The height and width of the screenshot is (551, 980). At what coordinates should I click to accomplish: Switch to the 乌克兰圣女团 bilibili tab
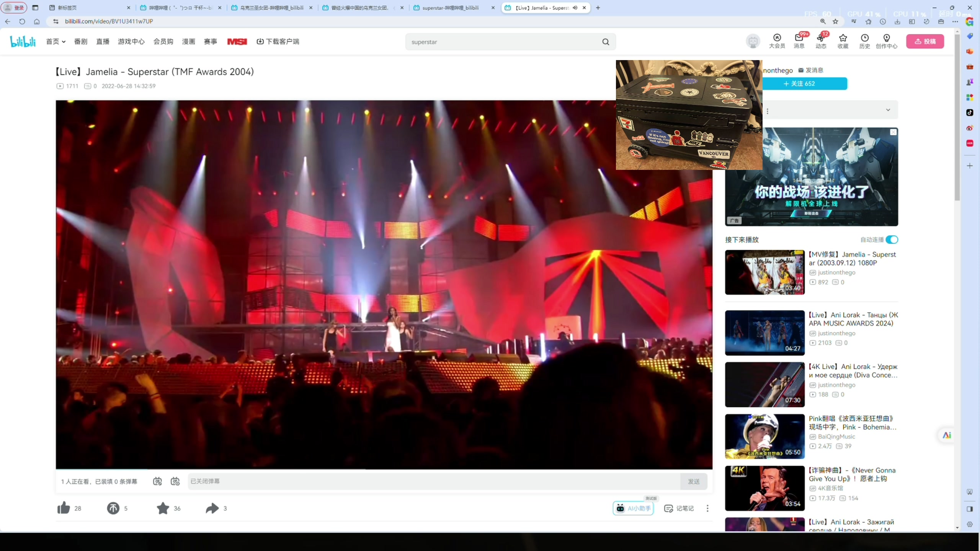pos(271,8)
